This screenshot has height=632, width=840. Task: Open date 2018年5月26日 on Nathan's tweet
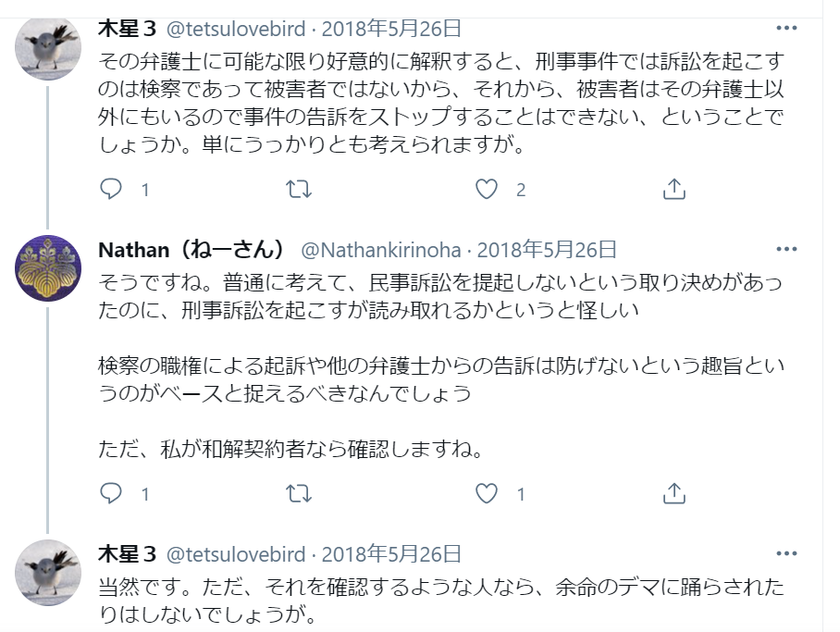pyautogui.click(x=547, y=250)
